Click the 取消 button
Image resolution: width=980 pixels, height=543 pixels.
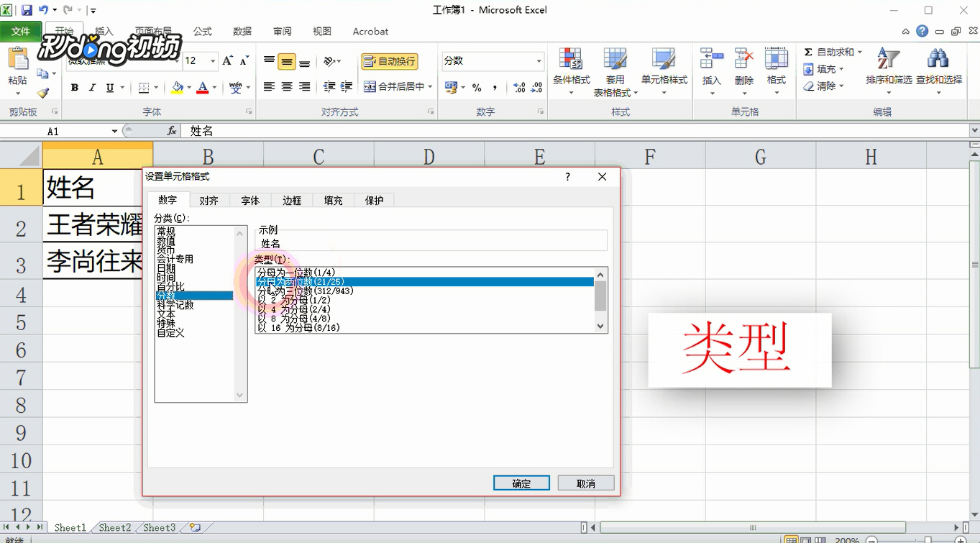586,483
